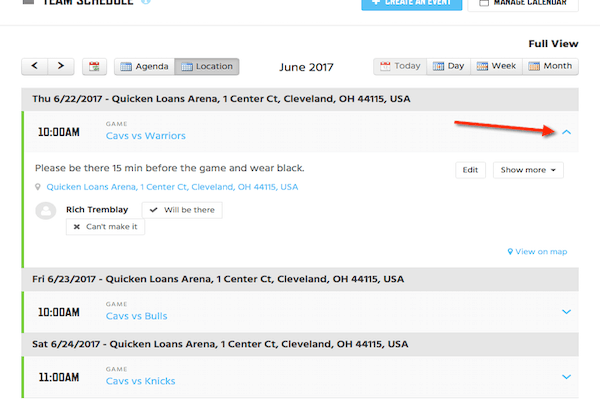Expand the Cavs vs Knicks event
The width and height of the screenshot is (600, 400).
[x=566, y=377]
